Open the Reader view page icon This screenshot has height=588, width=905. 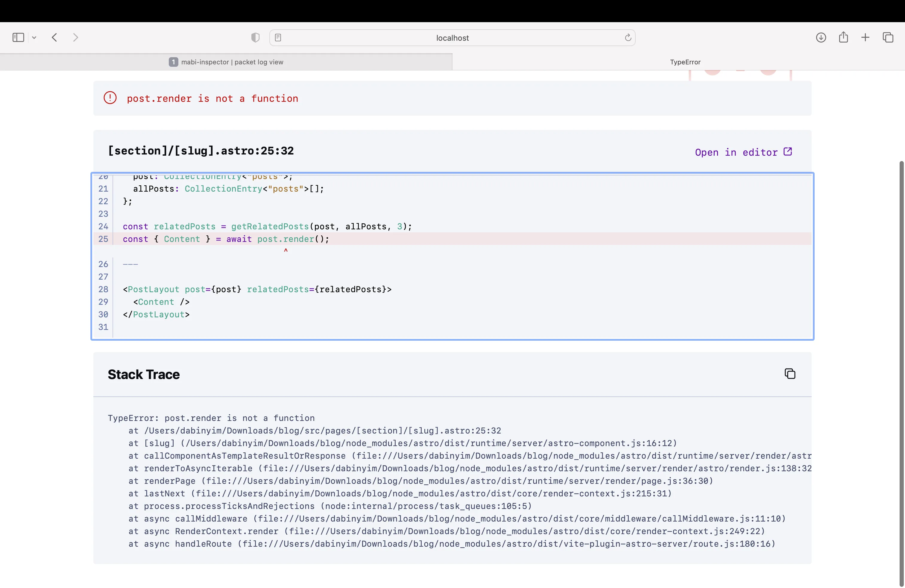[x=278, y=37]
